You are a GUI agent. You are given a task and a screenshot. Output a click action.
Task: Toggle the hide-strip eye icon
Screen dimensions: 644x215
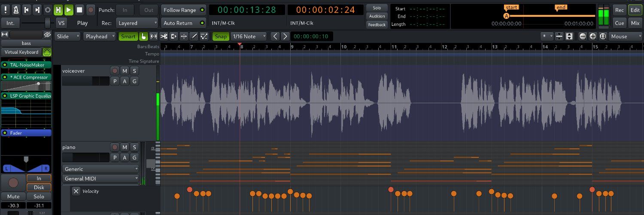pos(47,34)
